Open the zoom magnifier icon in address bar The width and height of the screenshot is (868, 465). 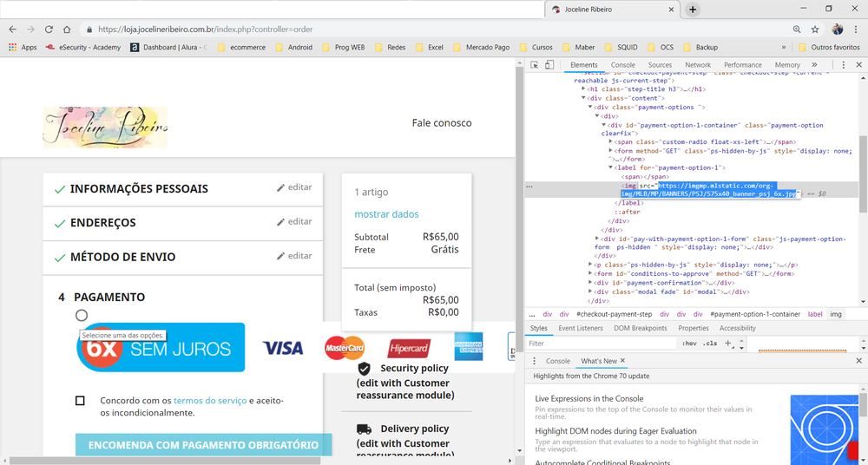(x=797, y=29)
